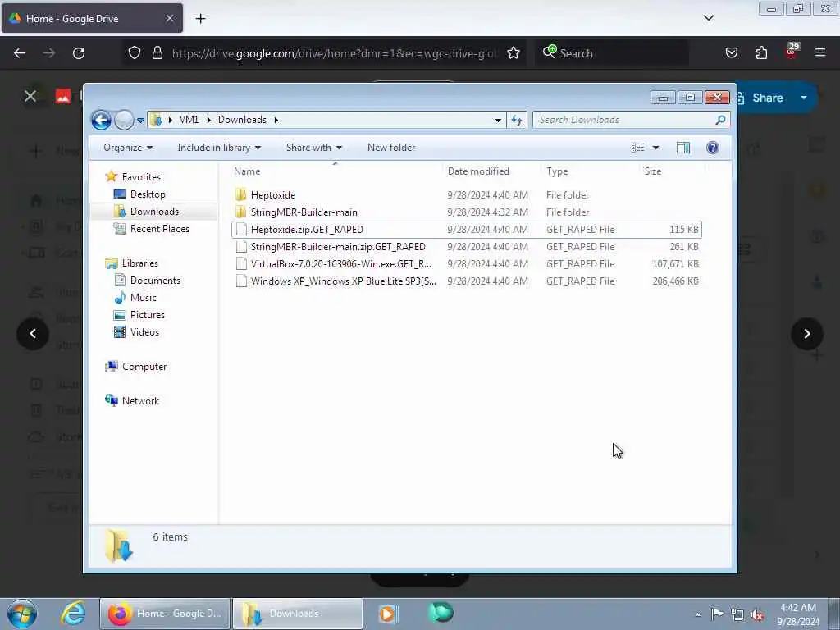Select the Heptoxide.zip.GET_RAPED file
Image resolution: width=840 pixels, height=630 pixels.
466,230
